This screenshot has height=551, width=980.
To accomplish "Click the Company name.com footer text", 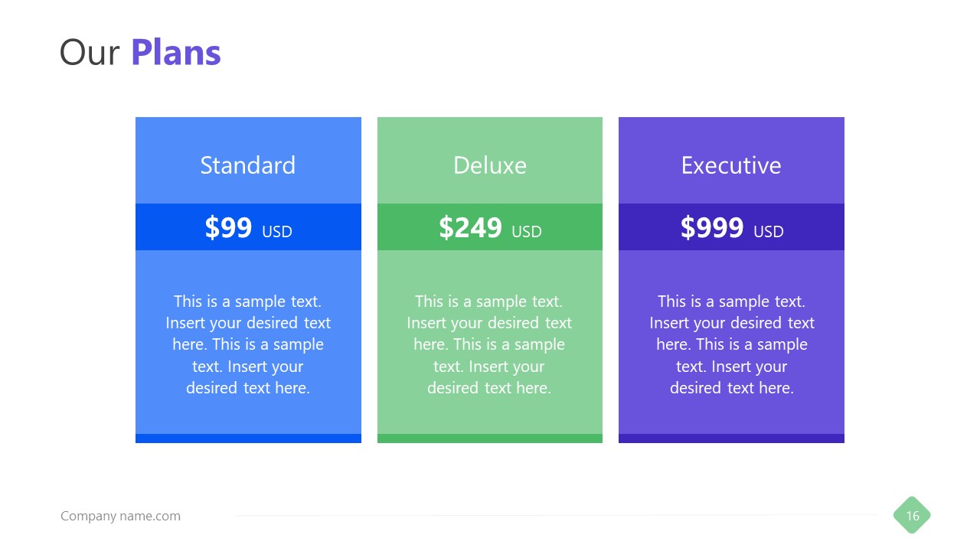I will tap(120, 516).
